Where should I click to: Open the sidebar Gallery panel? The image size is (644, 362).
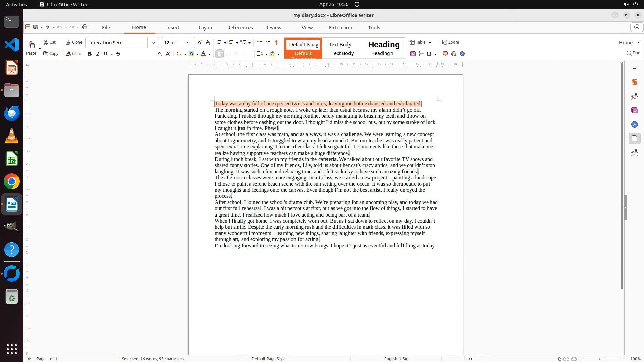pos(634,110)
